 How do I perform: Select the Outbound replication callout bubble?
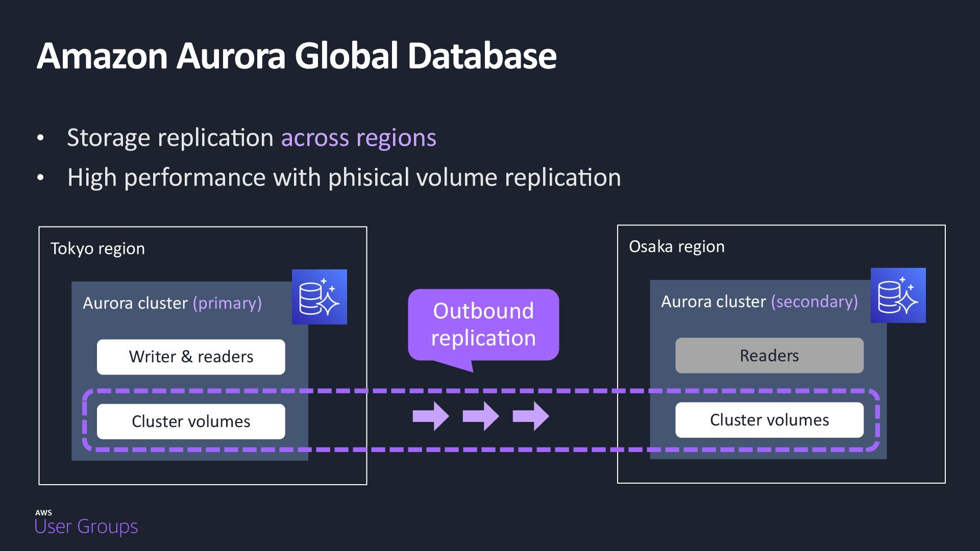tap(483, 324)
